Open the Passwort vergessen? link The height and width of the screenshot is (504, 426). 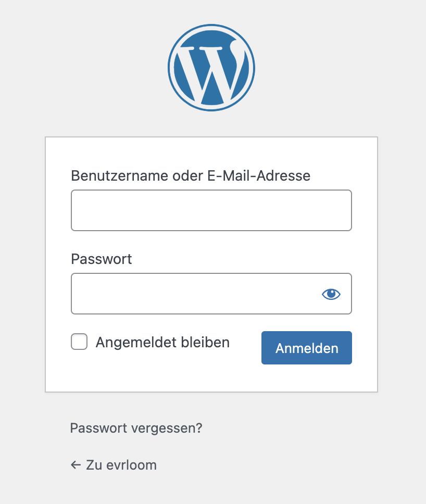(136, 428)
